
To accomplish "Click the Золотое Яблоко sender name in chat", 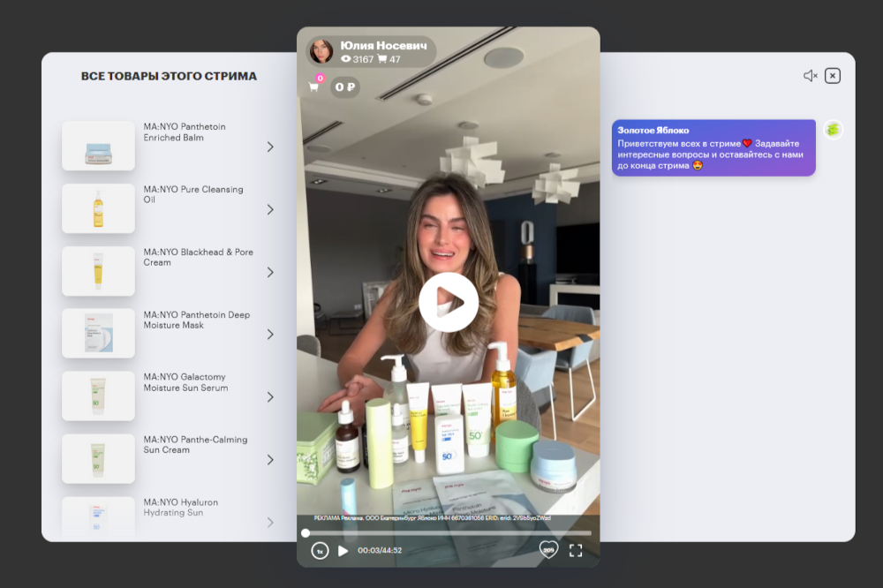I will click(x=653, y=130).
